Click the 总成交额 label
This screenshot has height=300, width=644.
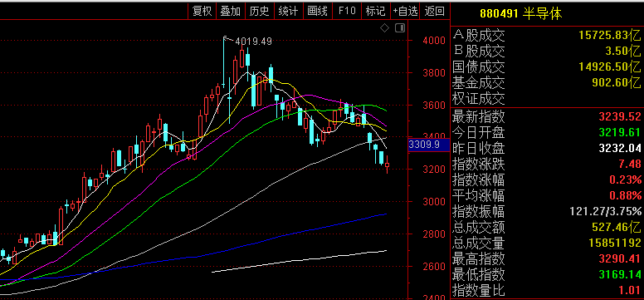[479, 227]
